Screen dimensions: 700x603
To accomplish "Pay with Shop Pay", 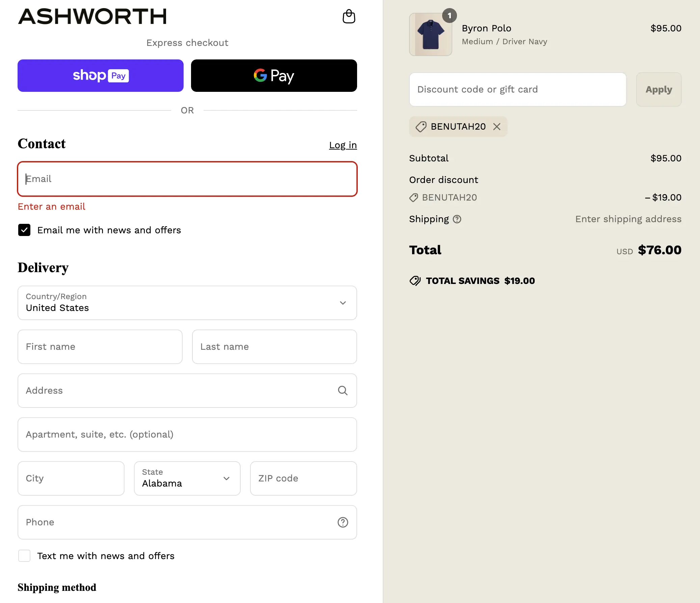I will coord(101,75).
